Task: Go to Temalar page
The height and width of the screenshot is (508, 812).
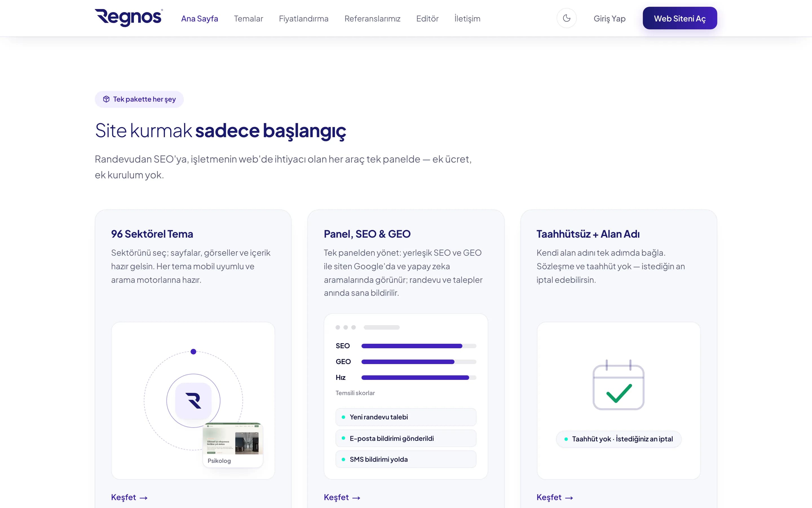Action: point(248,18)
